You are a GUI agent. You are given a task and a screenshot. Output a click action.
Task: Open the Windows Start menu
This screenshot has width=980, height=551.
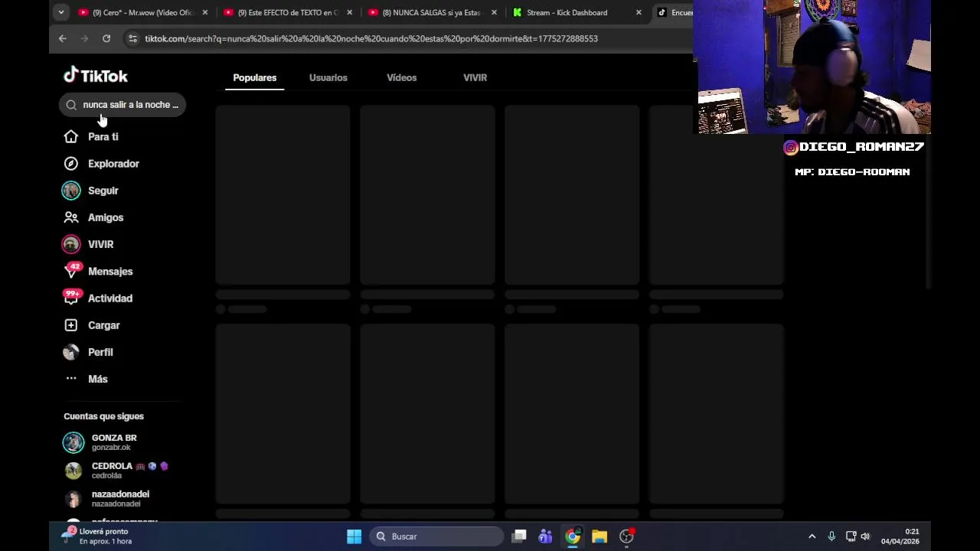pos(354,536)
